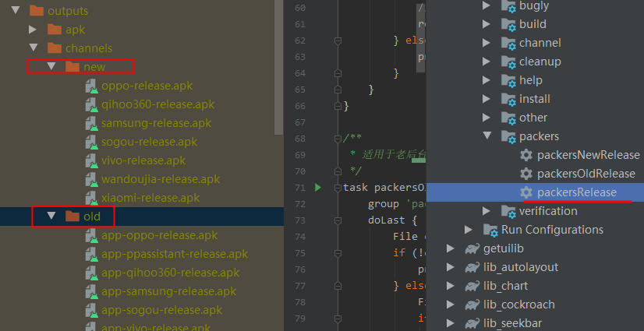
Task: Toggle task fold marker at line 71
Action: point(338,188)
